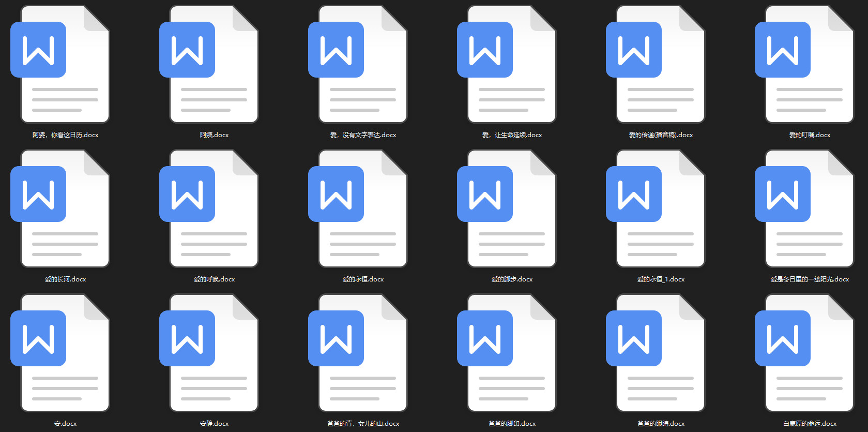Viewport: 868px width, 432px height.
Task: Select the 爱的呼唤.docx document icon
Action: coord(209,208)
